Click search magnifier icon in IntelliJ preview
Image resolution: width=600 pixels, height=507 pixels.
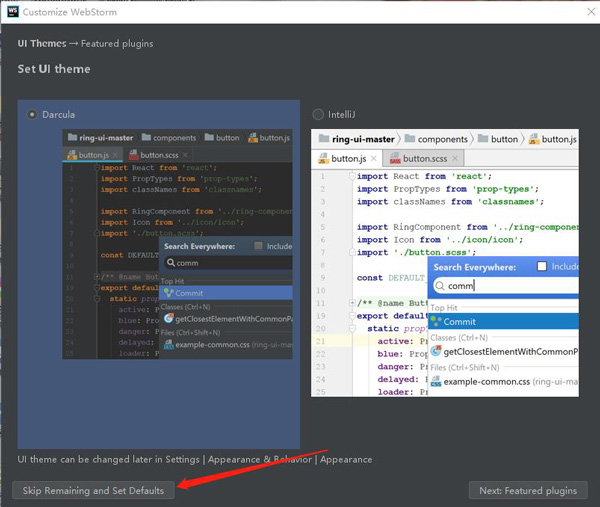tap(440, 286)
